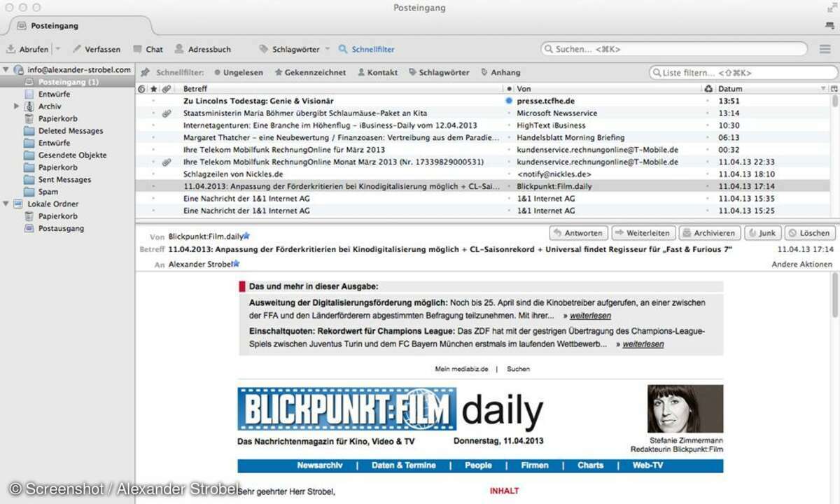Click the thread column header icon

click(x=141, y=89)
